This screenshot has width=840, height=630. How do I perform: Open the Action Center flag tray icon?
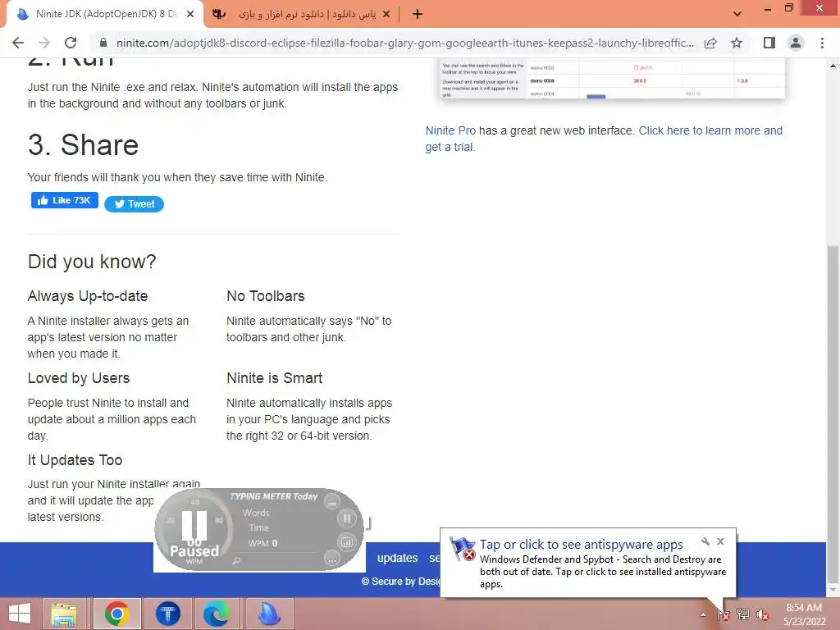[x=723, y=614]
